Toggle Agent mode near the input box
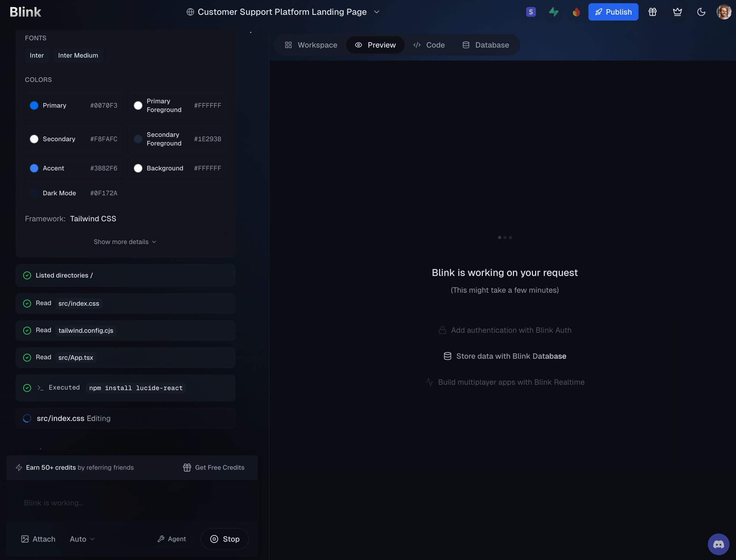Viewport: 736px width, 560px height. [x=172, y=539]
